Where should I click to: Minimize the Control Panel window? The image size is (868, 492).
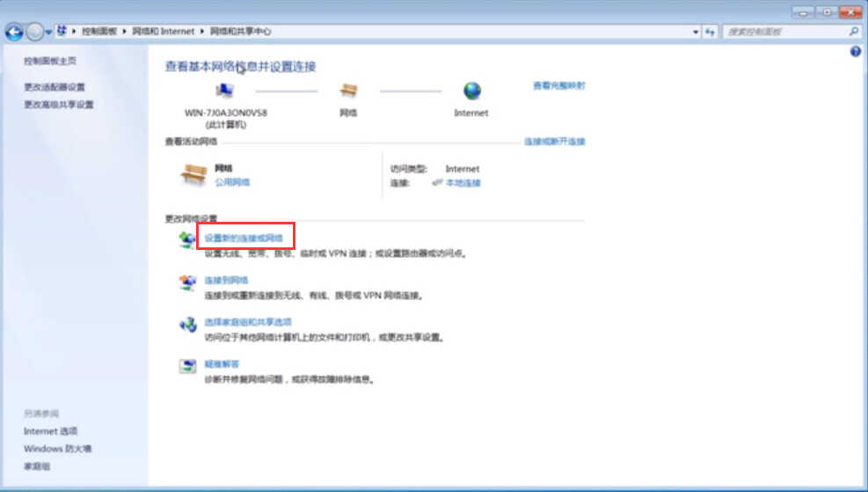(x=803, y=11)
